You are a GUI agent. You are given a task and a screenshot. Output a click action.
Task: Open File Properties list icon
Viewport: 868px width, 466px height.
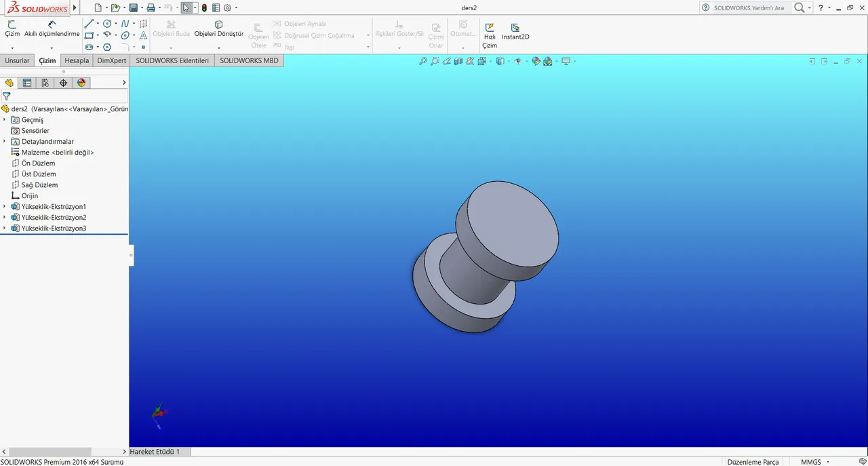(x=216, y=8)
